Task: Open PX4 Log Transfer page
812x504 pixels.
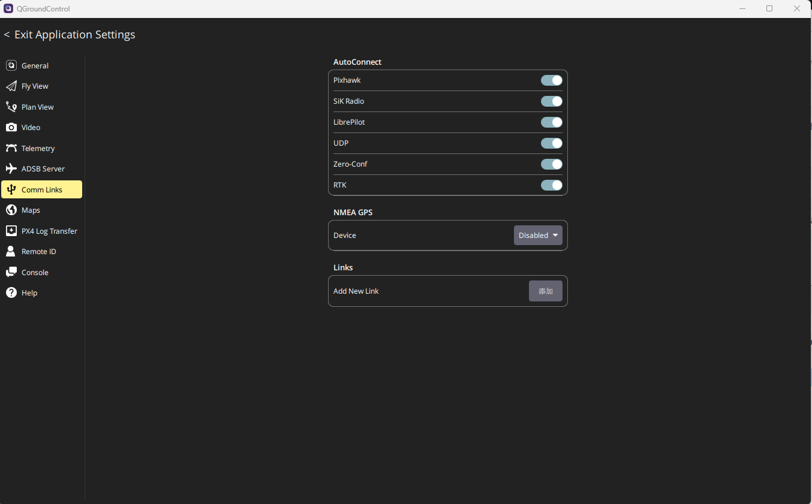Action: (41, 231)
